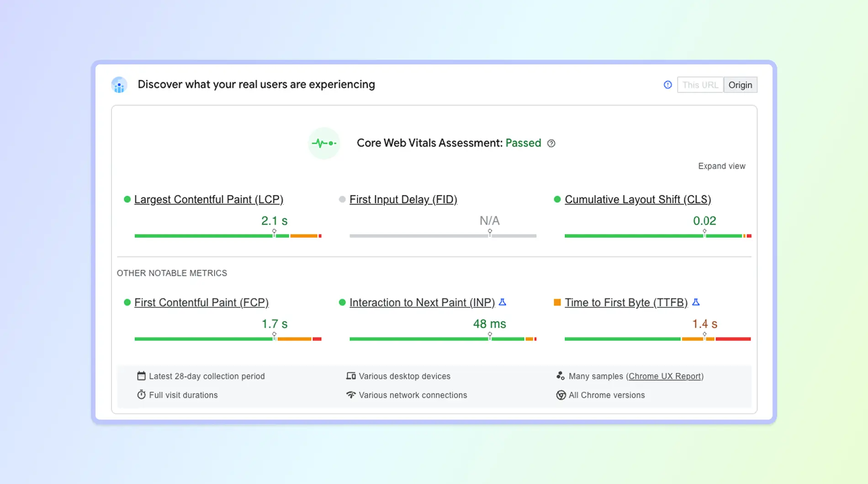Click the real users field data icon

[119, 85]
